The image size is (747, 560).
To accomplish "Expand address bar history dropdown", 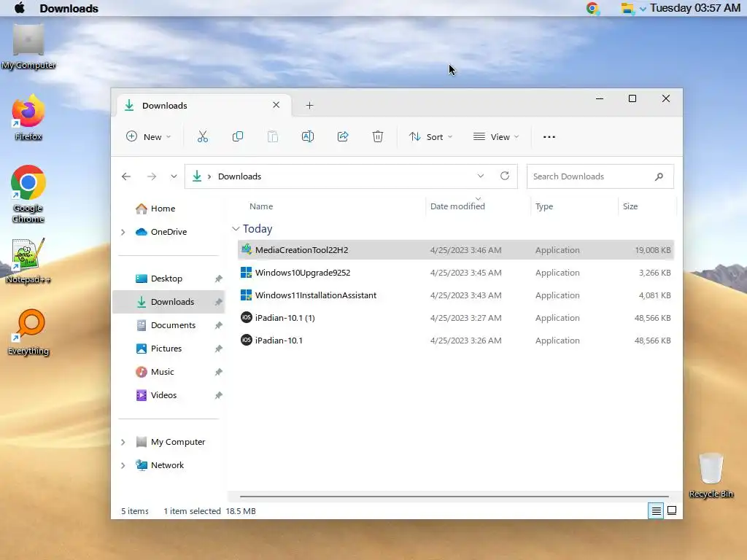I will pos(481,176).
